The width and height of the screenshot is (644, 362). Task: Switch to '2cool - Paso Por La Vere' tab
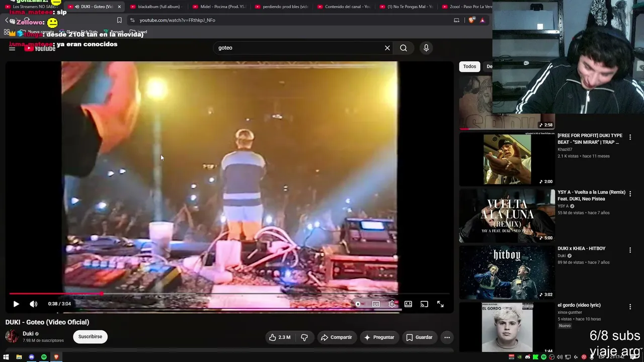click(x=465, y=7)
